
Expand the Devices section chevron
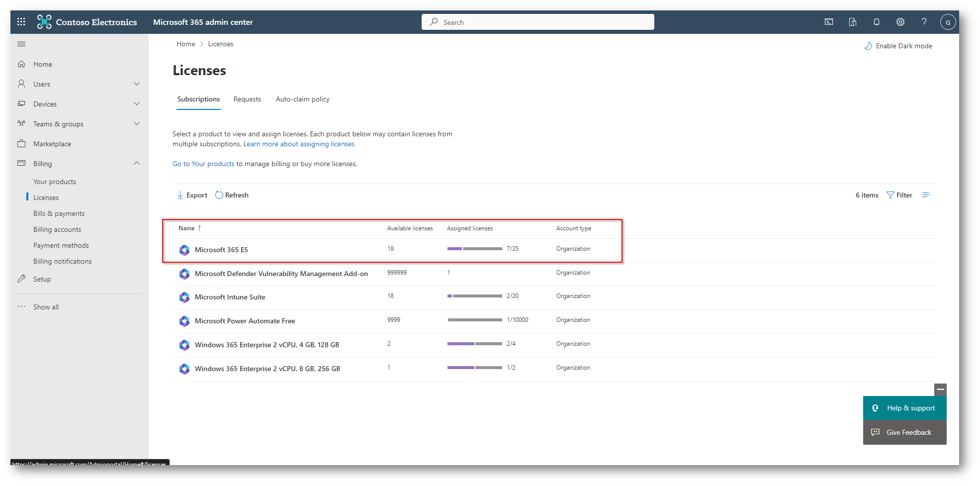137,103
